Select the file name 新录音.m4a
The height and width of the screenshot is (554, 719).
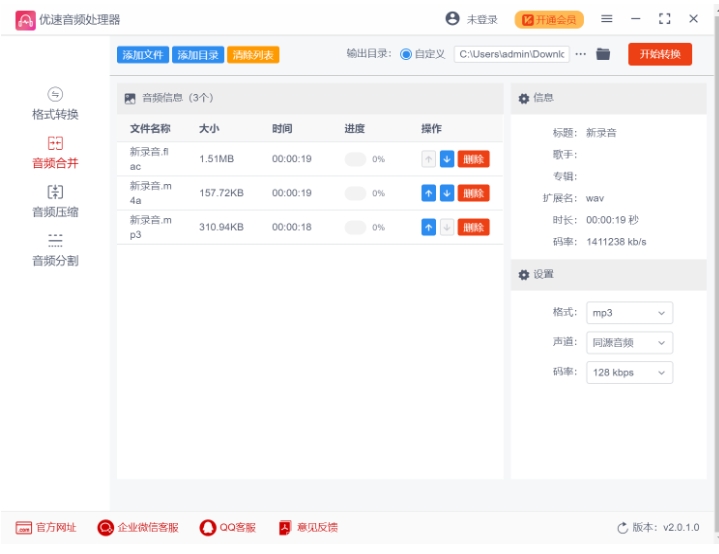point(150,193)
